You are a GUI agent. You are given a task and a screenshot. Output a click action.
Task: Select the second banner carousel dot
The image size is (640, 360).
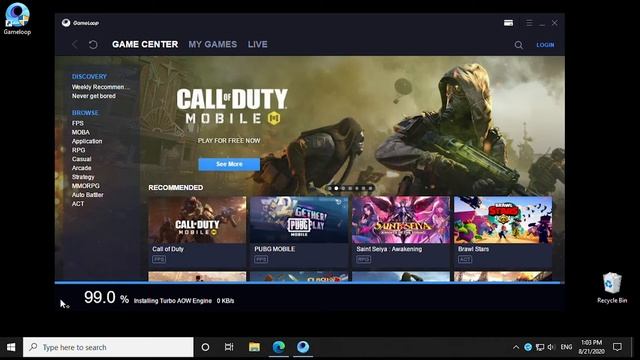pos(336,188)
